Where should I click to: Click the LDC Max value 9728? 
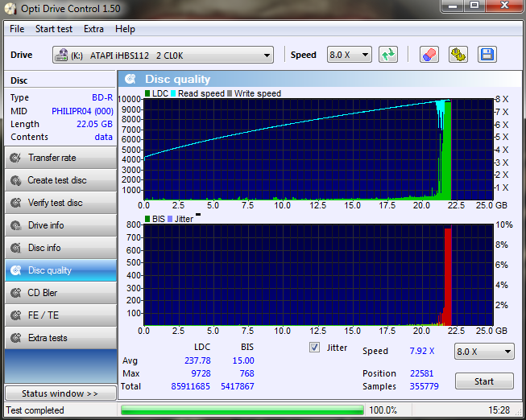(201, 374)
